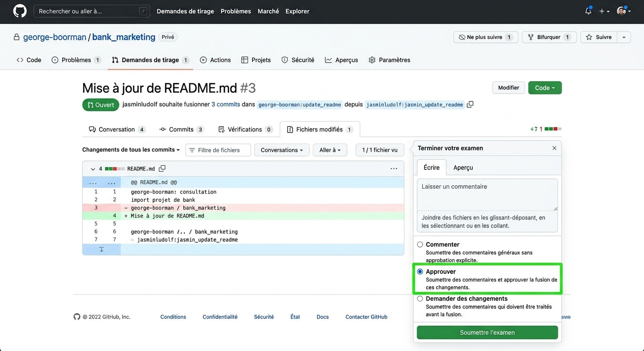Open the Actions tab
The width and height of the screenshot is (644, 351).
point(215,60)
